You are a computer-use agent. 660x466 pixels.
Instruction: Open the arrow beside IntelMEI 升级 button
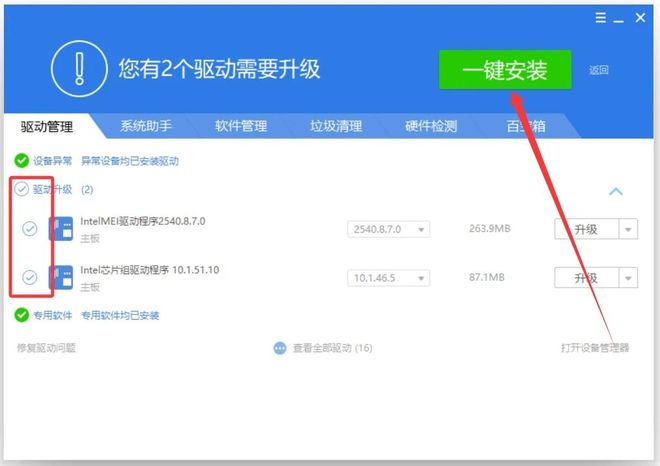point(628,229)
